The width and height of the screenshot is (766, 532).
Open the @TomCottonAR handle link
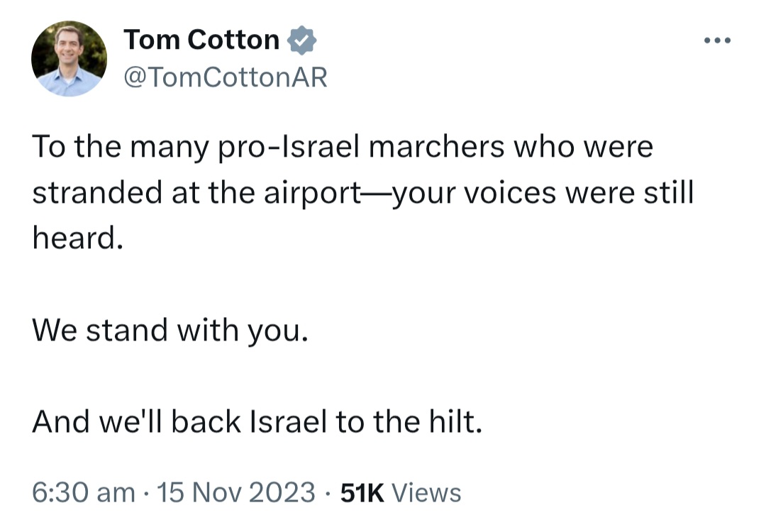(x=226, y=77)
